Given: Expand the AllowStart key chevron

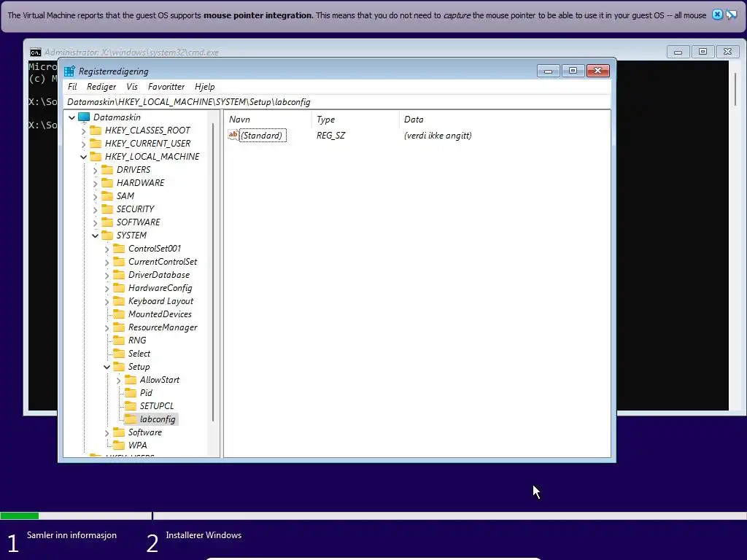Looking at the screenshot, I should [x=119, y=381].
